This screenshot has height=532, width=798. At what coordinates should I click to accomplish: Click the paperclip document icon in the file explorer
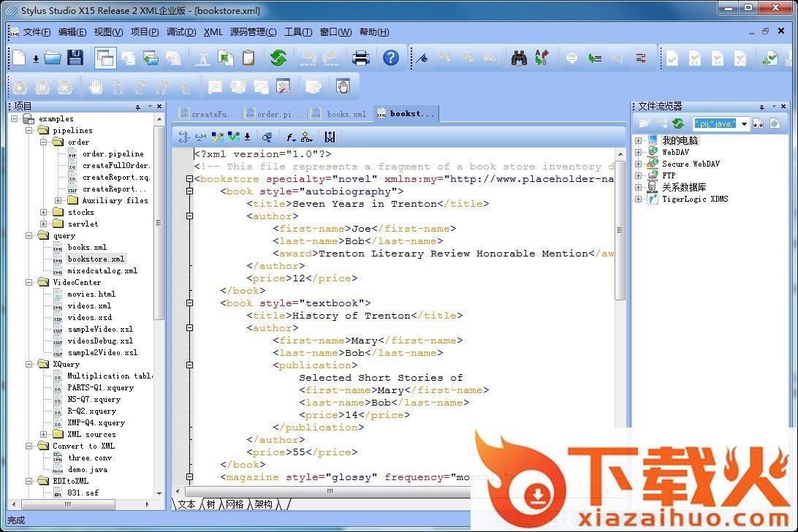tap(775, 123)
